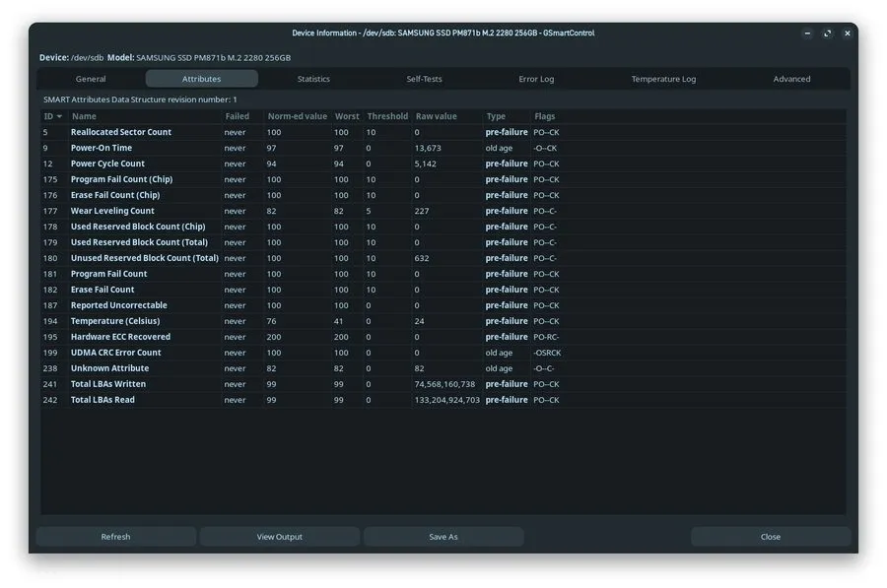Click raw value 74,568,160,738

point(444,384)
